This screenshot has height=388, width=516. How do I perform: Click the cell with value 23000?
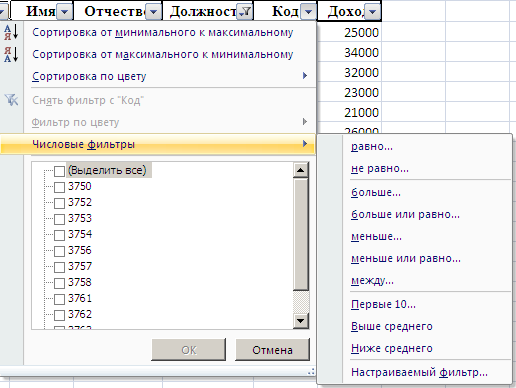[349, 92]
